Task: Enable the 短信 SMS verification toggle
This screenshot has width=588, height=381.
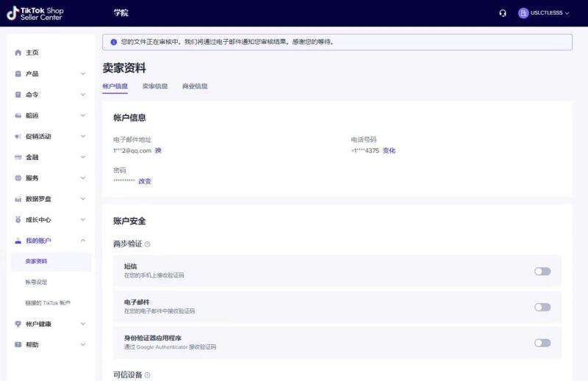Action: coord(542,271)
